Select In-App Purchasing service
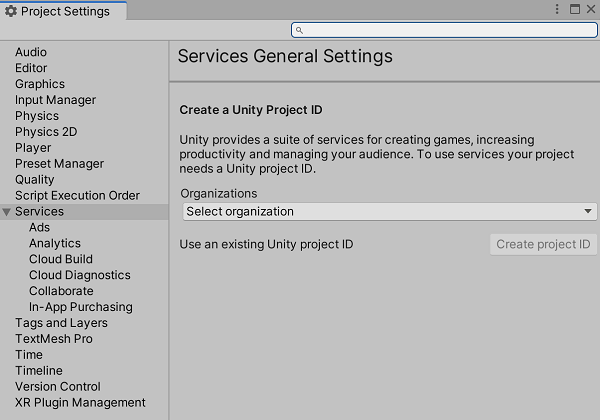The image size is (600, 420). click(80, 307)
